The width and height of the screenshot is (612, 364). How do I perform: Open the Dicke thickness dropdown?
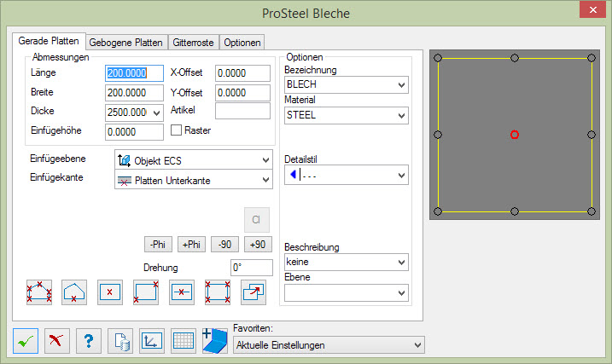156,113
